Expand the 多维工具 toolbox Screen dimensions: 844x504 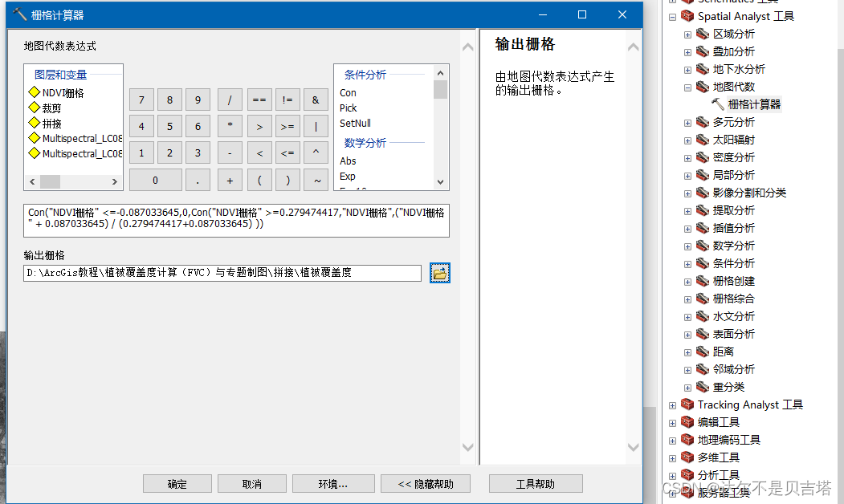(672, 459)
